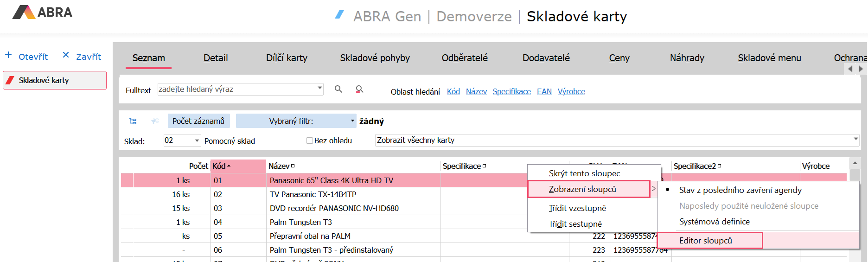Open the Dílčí karty tab
The image size is (868, 262).
point(287,58)
